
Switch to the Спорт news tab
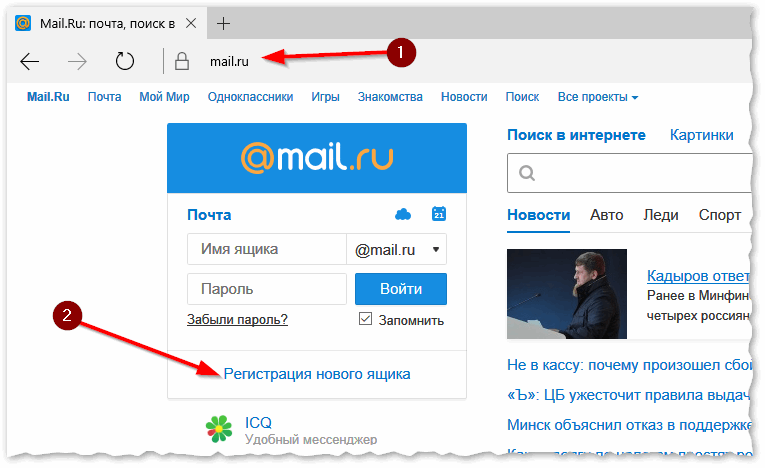click(720, 215)
